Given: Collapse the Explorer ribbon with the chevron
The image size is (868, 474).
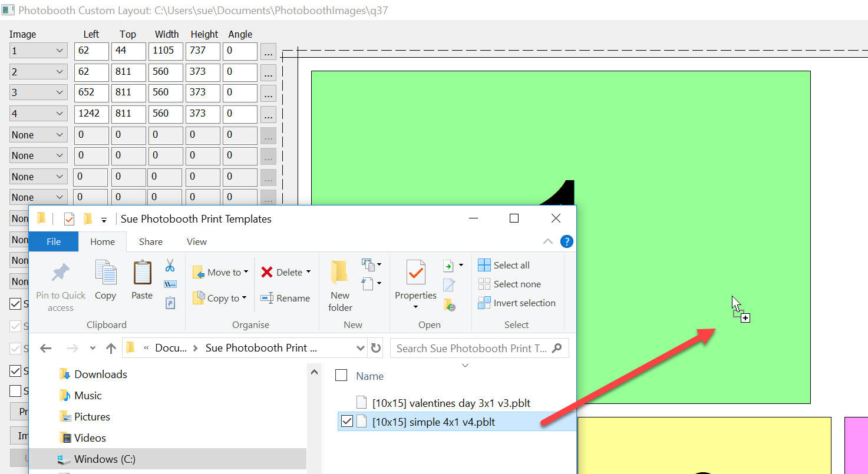Looking at the screenshot, I should [547, 241].
